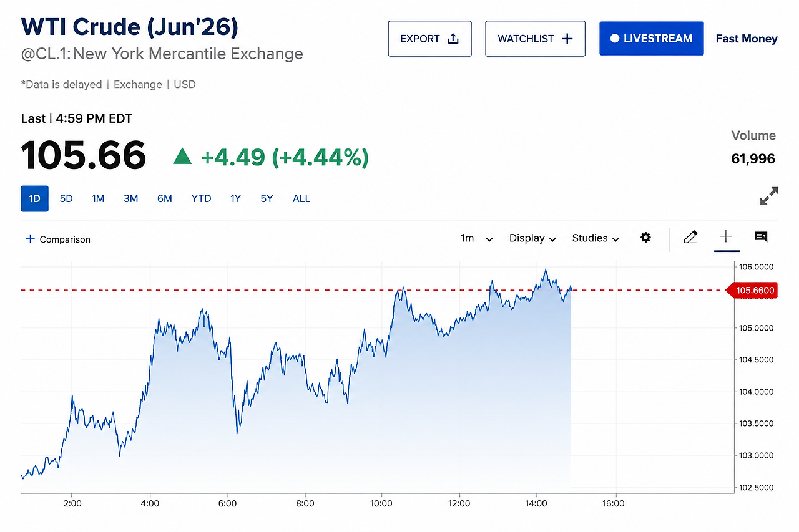Viewport: 799px width, 532px height.
Task: Click the LIVESTREAM button
Action: tap(652, 39)
